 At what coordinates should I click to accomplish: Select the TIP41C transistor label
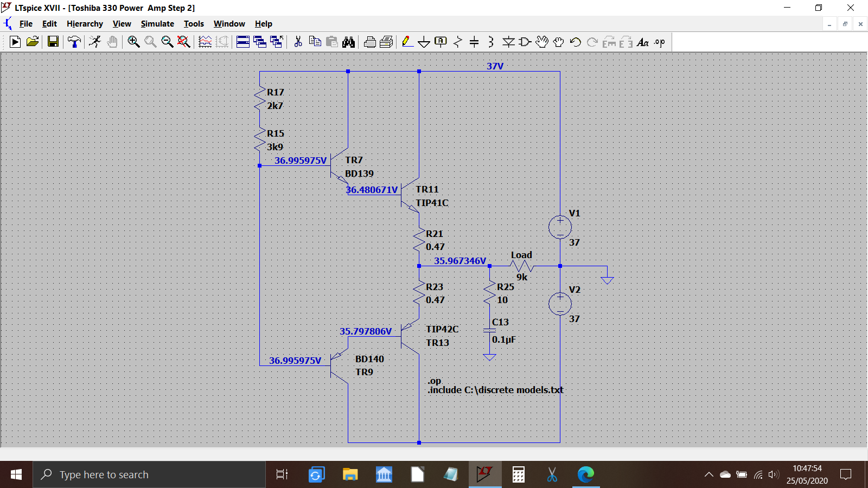432,203
